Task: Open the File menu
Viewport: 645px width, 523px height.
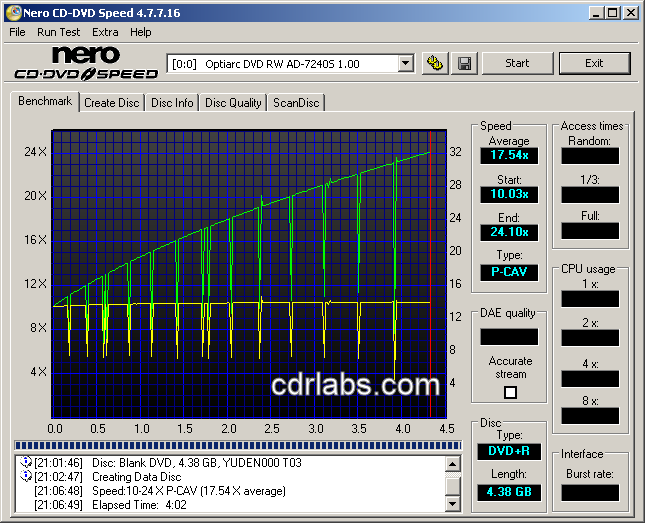Action: pos(17,32)
